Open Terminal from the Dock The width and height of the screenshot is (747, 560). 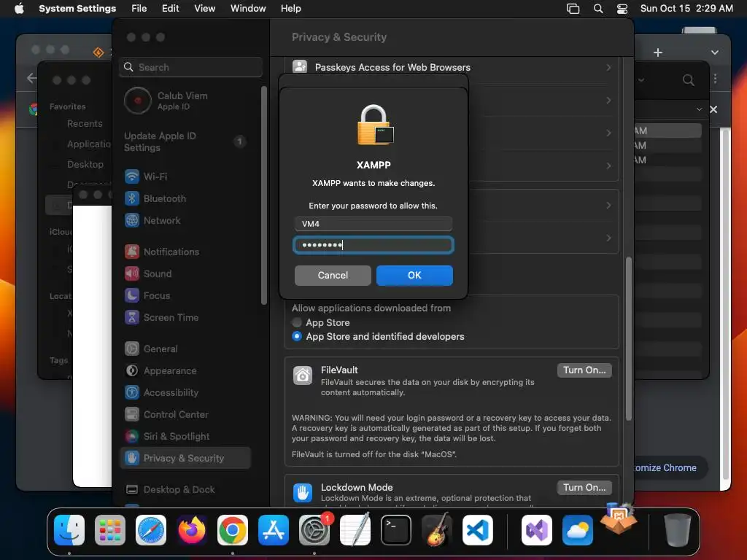(396, 530)
